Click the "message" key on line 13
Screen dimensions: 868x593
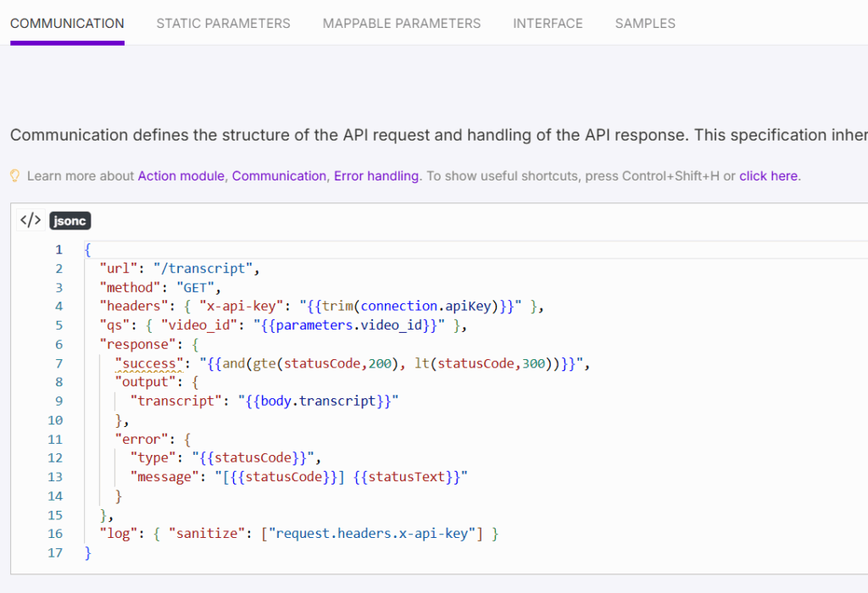point(164,477)
